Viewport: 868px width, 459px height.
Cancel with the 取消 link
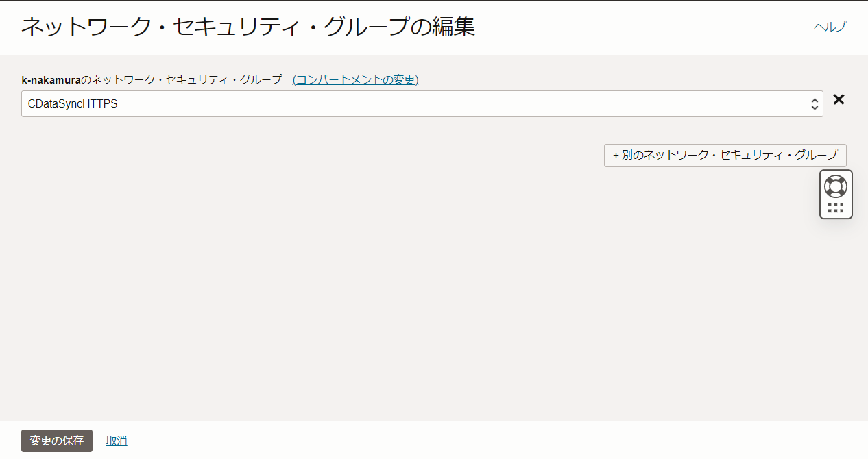[x=117, y=441]
